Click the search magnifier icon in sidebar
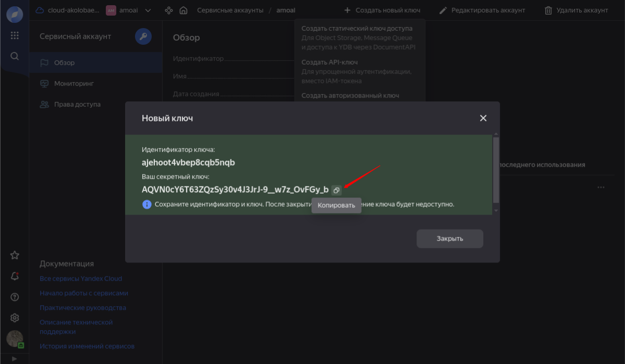 point(15,56)
